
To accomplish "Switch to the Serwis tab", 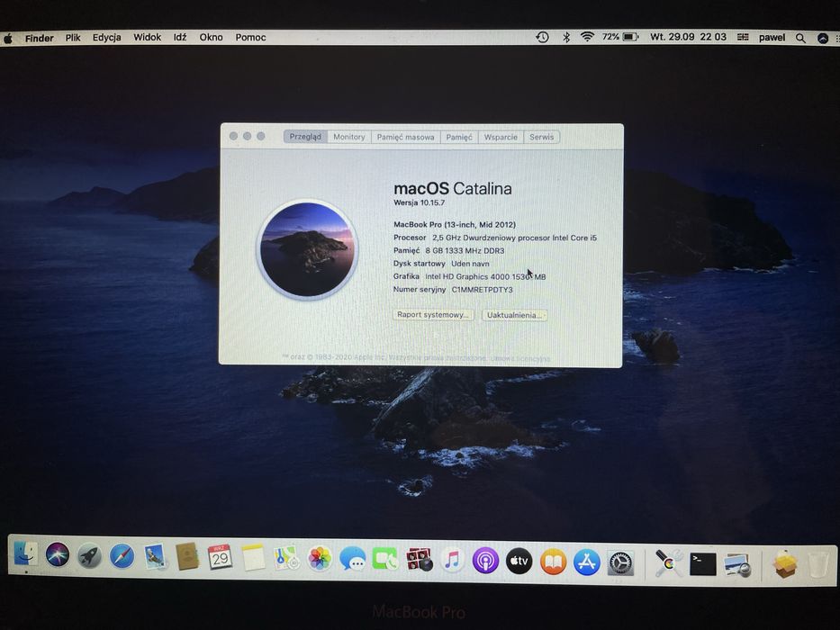I will click(542, 137).
